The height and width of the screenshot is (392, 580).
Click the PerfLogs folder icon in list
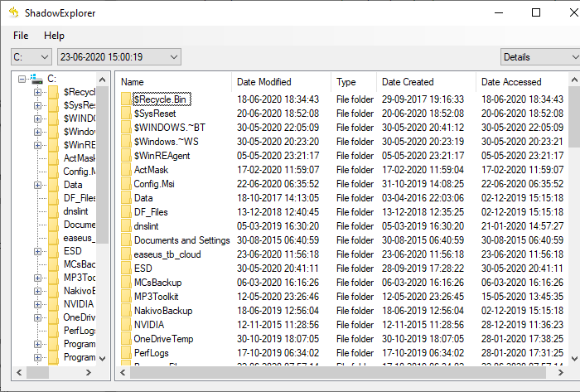point(126,352)
